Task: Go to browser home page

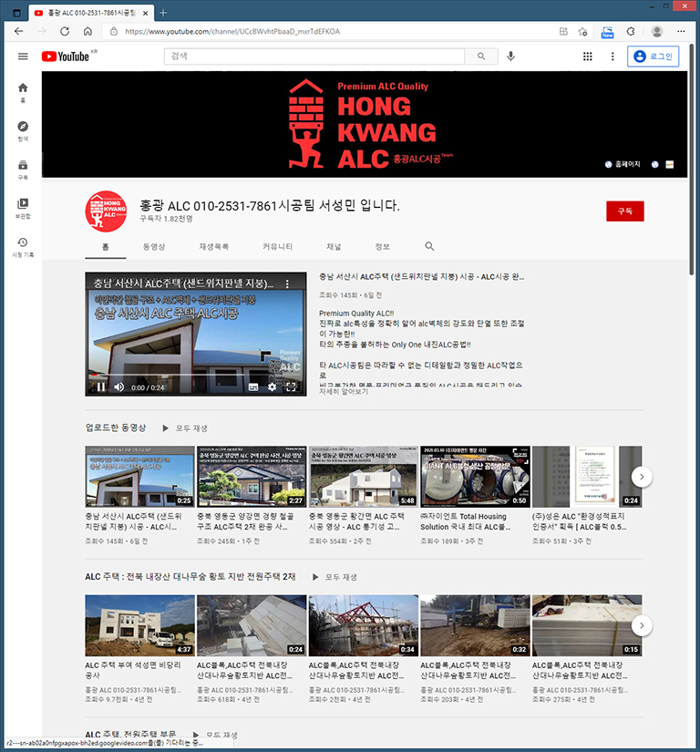Action: point(87,31)
